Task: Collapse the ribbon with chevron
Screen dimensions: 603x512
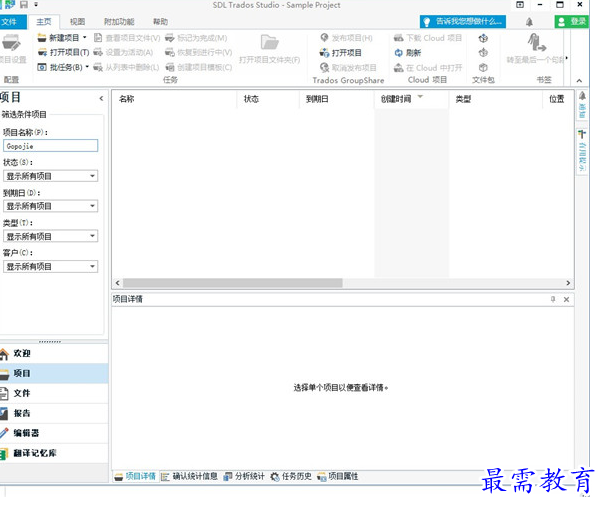Action: 579,80
